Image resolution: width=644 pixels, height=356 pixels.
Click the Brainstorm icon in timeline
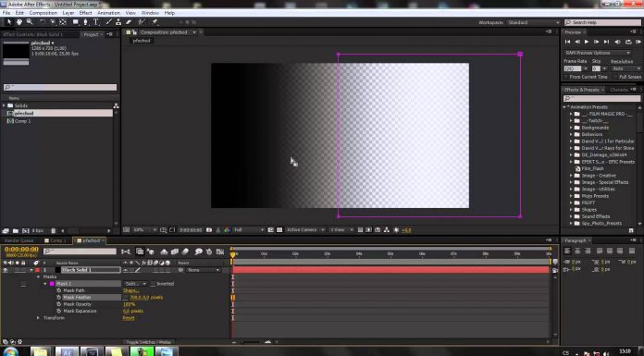199,252
